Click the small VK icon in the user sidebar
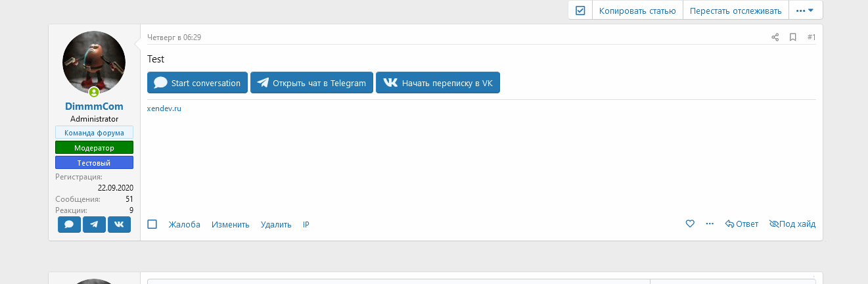868x284 pixels. pos(119,225)
